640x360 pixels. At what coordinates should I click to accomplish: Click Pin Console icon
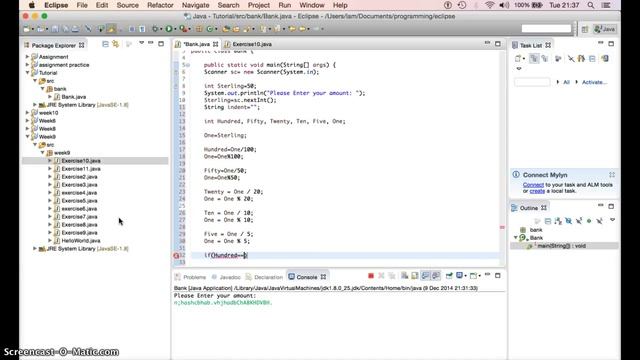click(449, 276)
